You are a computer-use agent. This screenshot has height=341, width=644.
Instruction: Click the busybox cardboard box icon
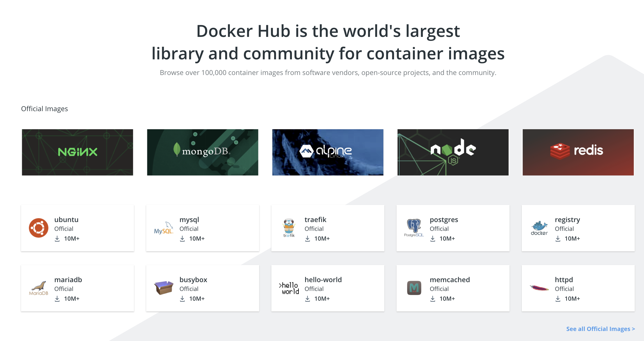pyautogui.click(x=164, y=288)
